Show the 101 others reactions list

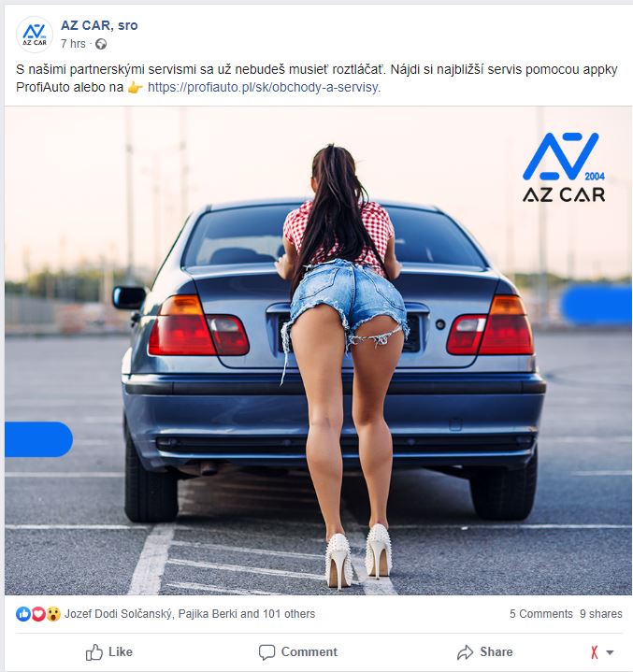click(289, 614)
